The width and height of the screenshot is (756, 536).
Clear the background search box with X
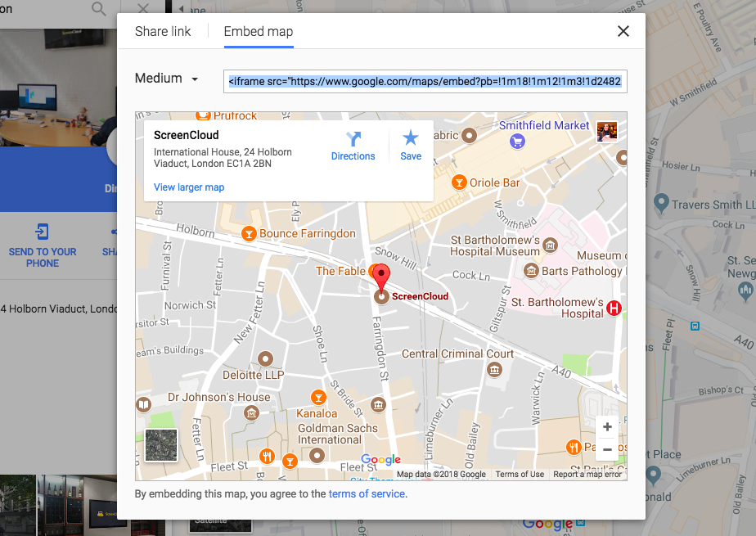coord(143,9)
